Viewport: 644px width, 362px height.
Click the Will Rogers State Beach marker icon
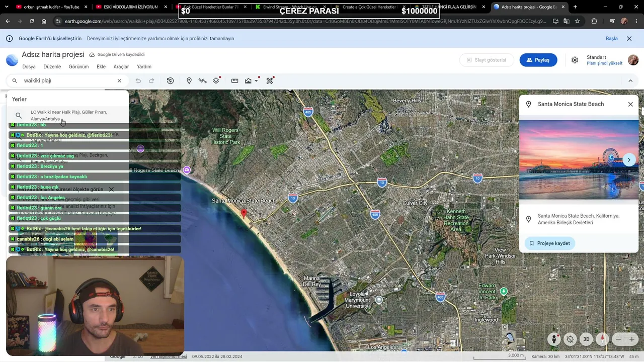point(187,170)
